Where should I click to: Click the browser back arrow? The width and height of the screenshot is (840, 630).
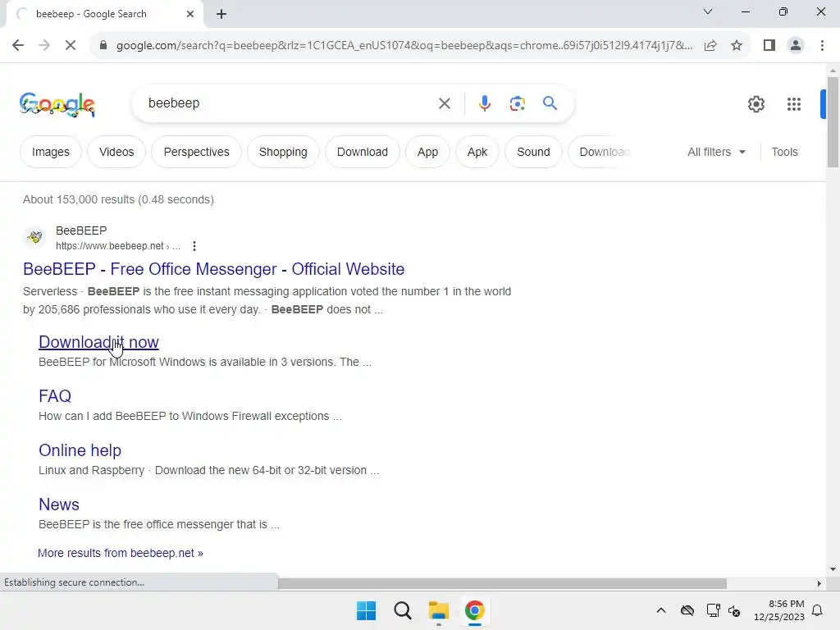(x=18, y=45)
